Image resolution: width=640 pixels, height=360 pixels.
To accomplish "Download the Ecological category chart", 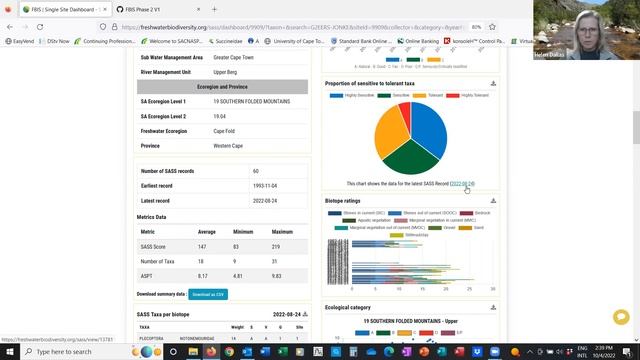I will (493, 307).
